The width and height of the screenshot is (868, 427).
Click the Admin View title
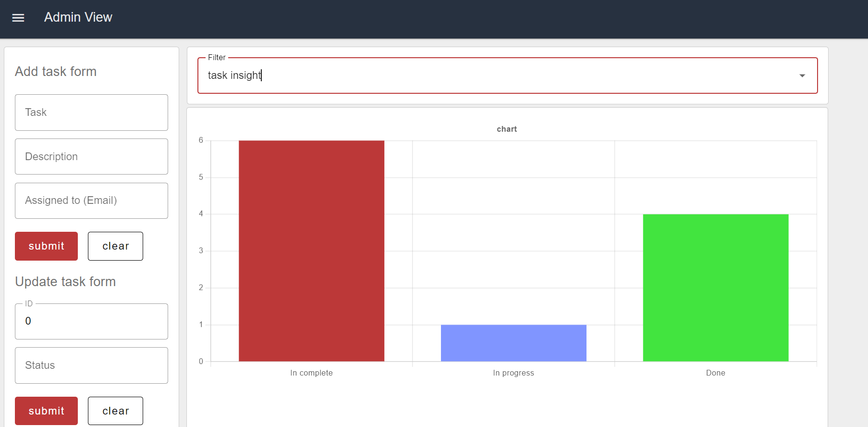coord(78,17)
